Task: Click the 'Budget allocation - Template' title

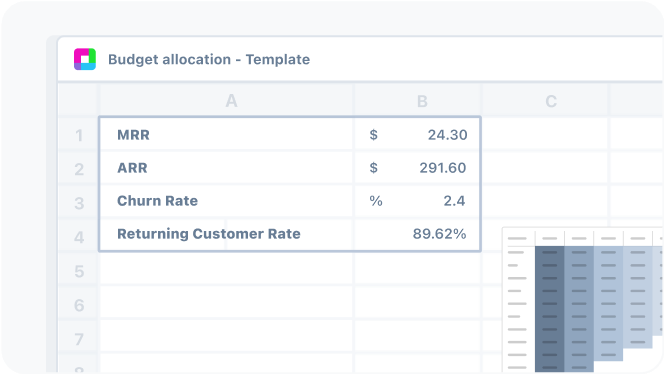Action: pos(209,59)
